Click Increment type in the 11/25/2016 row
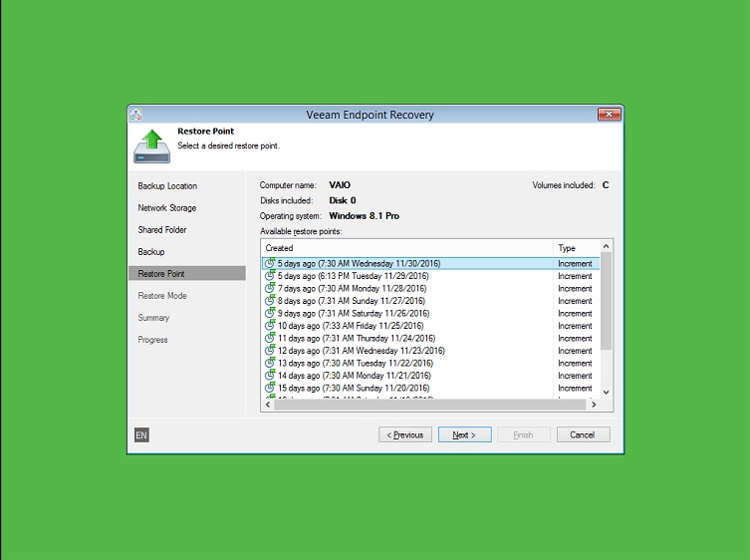 coord(575,326)
